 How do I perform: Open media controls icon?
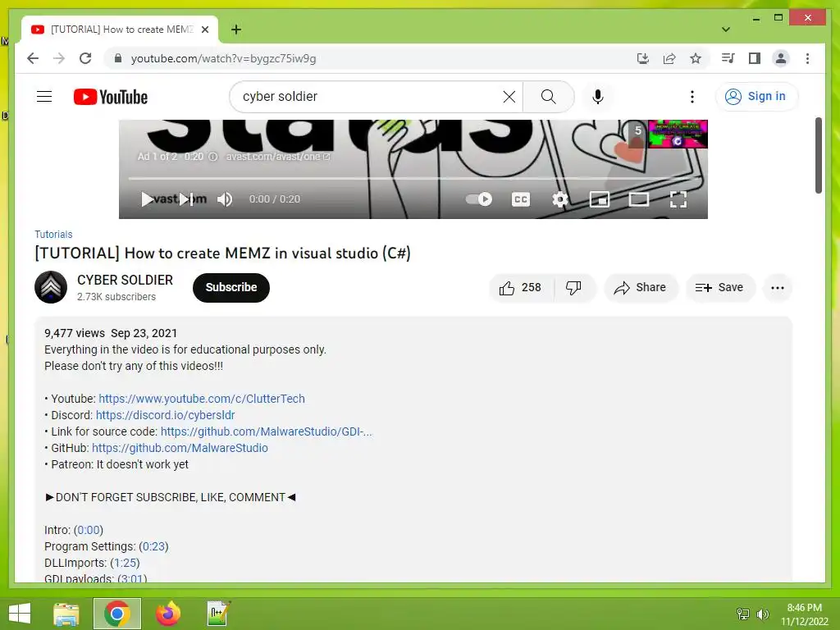728,58
